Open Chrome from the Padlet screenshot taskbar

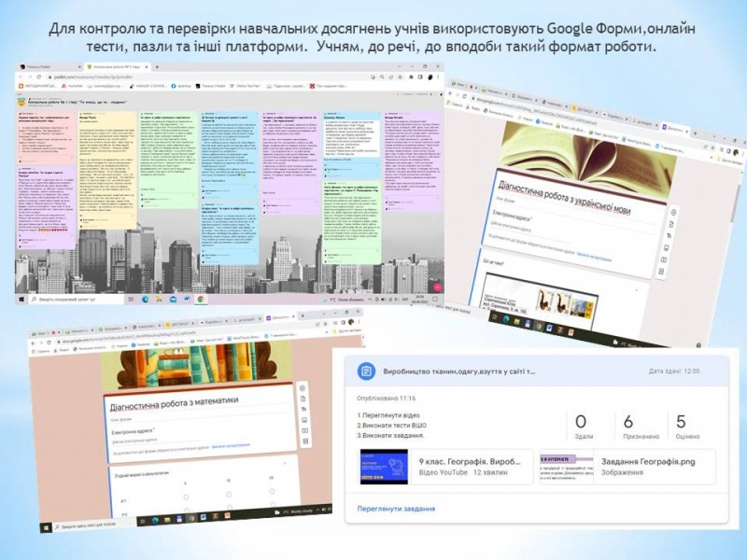click(201, 300)
